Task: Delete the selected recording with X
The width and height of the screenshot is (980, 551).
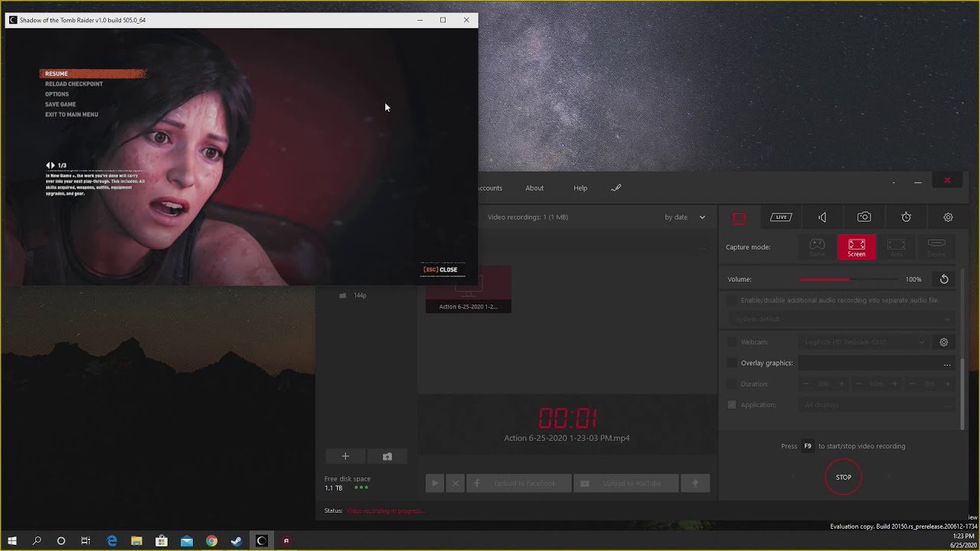Action: [455, 483]
